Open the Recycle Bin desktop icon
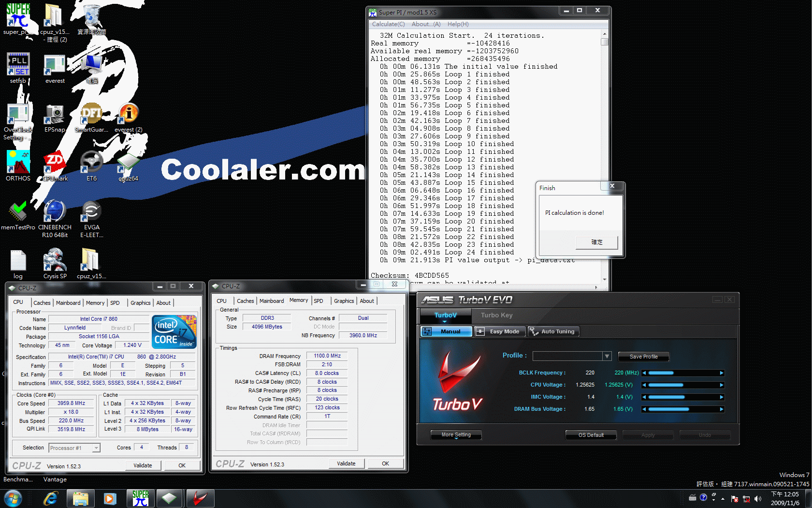The width and height of the screenshot is (812, 508). pos(92,19)
